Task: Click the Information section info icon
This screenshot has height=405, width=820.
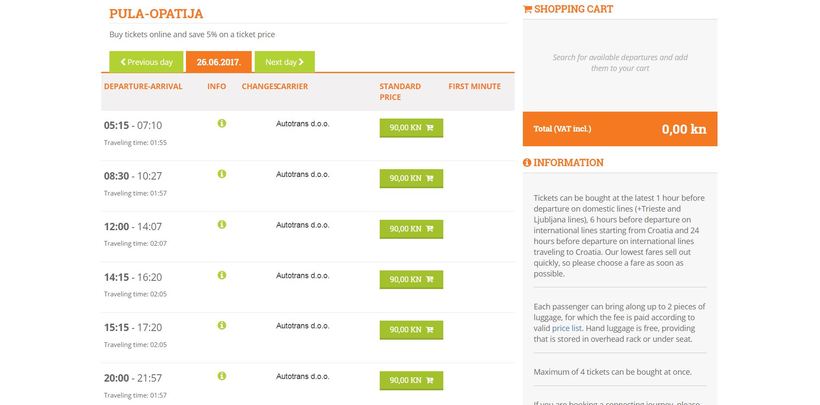Action: [528, 163]
